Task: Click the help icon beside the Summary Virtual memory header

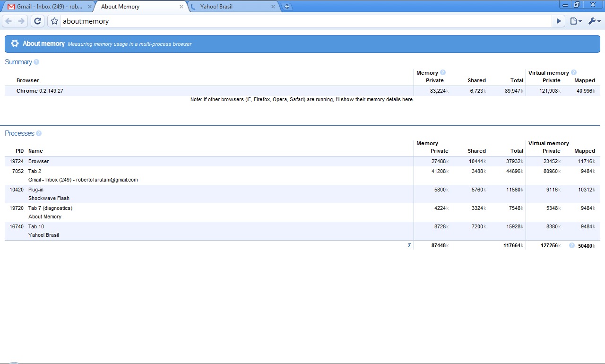Action: [574, 72]
